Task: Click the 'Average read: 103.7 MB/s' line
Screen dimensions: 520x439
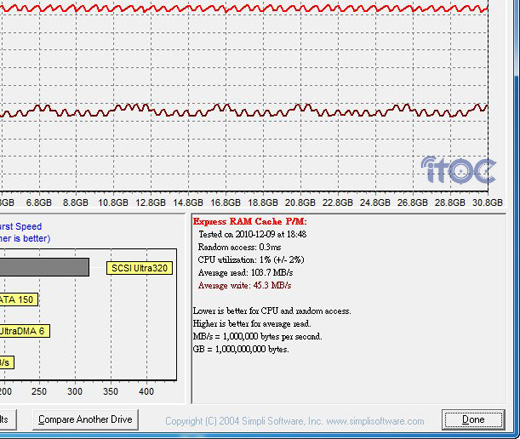Action: 245,273
